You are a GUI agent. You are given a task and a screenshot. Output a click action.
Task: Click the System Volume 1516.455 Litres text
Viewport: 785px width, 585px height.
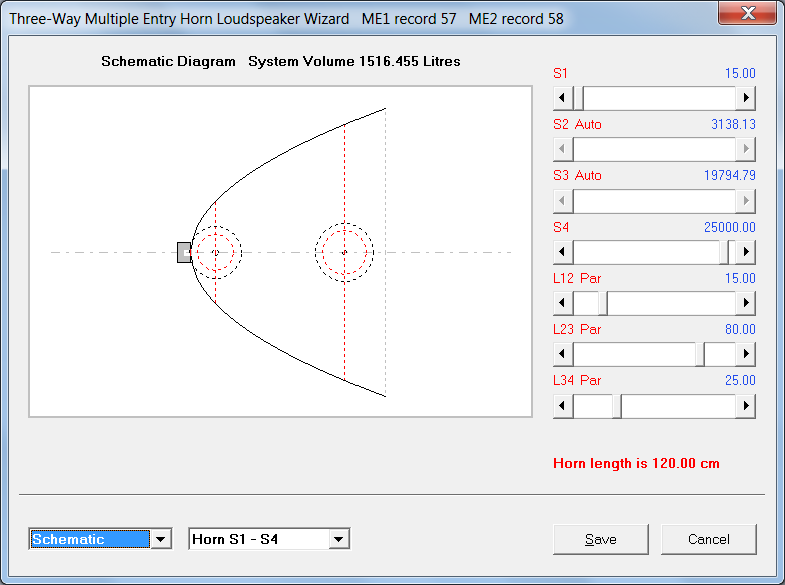(x=354, y=62)
